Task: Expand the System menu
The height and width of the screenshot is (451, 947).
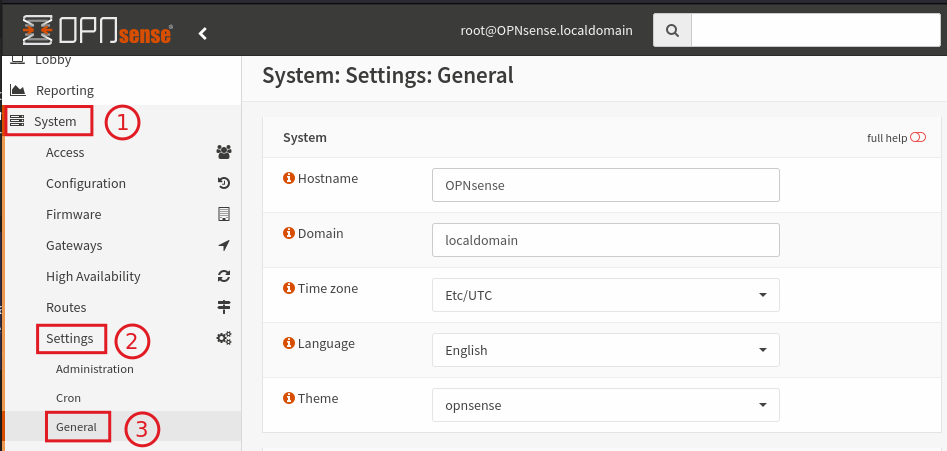Action: tap(55, 121)
